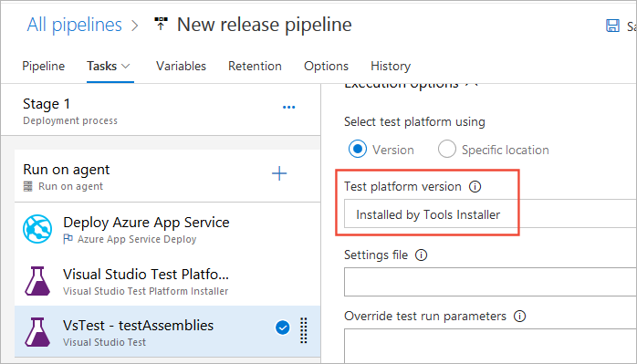The image size is (637, 364).
Task: Click the release pipeline icon beside title
Action: pos(161,24)
